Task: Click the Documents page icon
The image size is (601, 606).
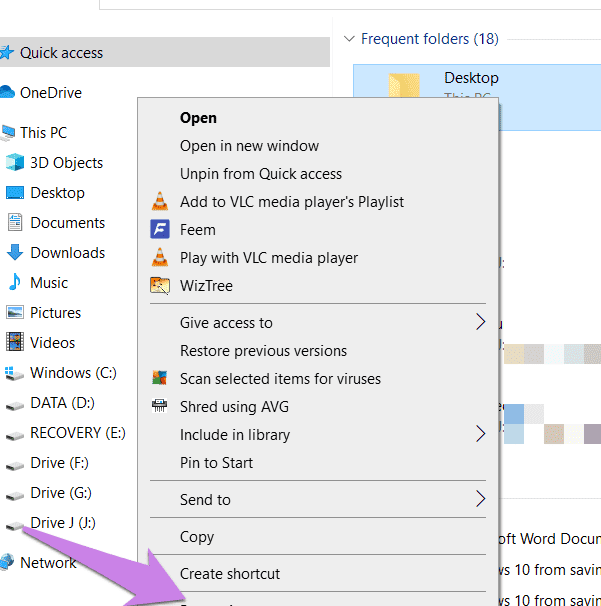Action: (15, 222)
